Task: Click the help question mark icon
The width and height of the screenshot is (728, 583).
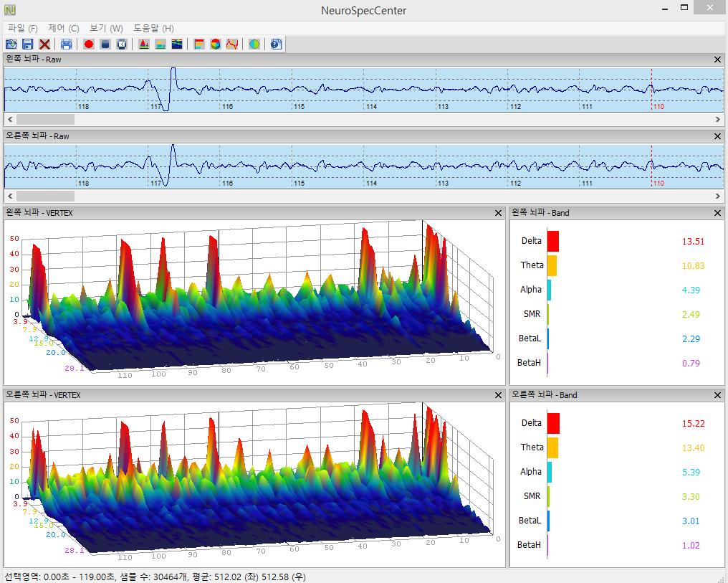Action: pos(276,44)
